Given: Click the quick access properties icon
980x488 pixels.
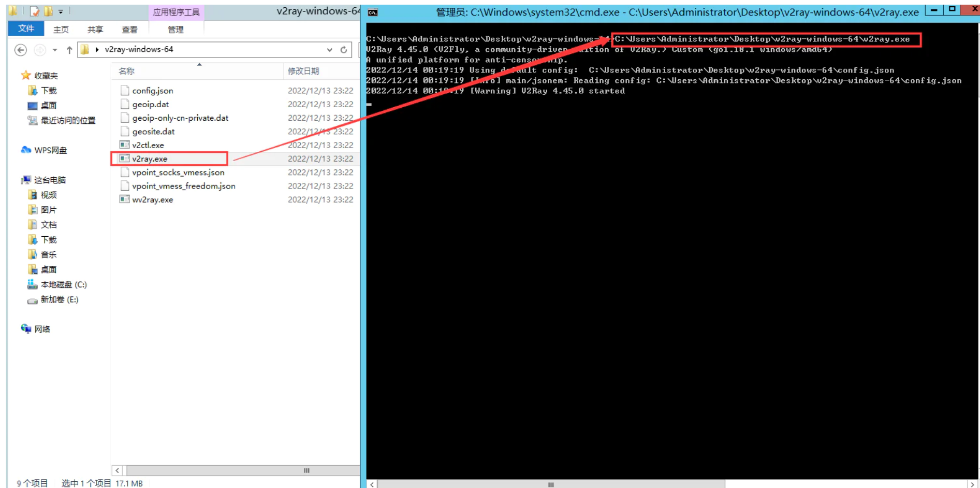Looking at the screenshot, I should tap(34, 11).
